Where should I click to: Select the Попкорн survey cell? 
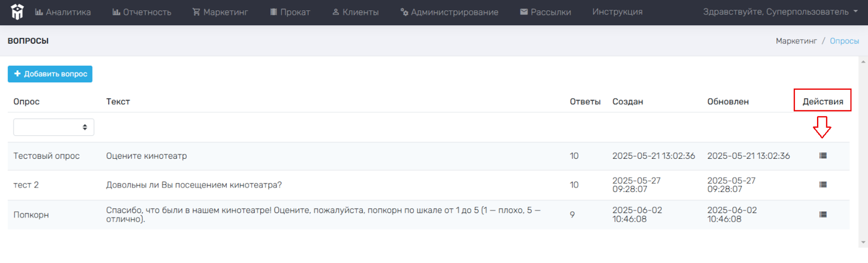pos(31,215)
